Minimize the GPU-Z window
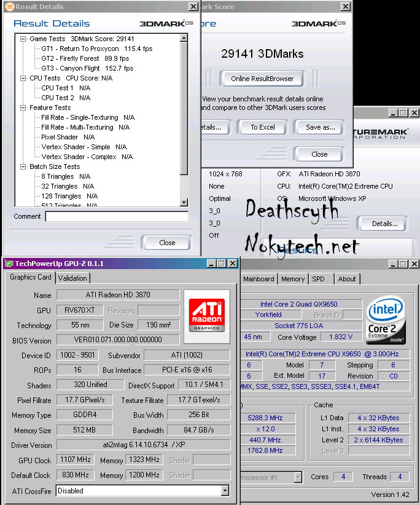The image size is (420, 505). point(211,264)
